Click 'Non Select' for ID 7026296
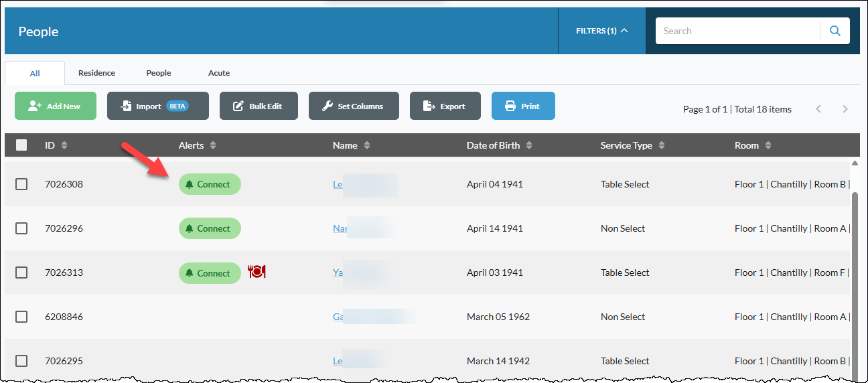The height and width of the screenshot is (383, 868). [x=623, y=228]
